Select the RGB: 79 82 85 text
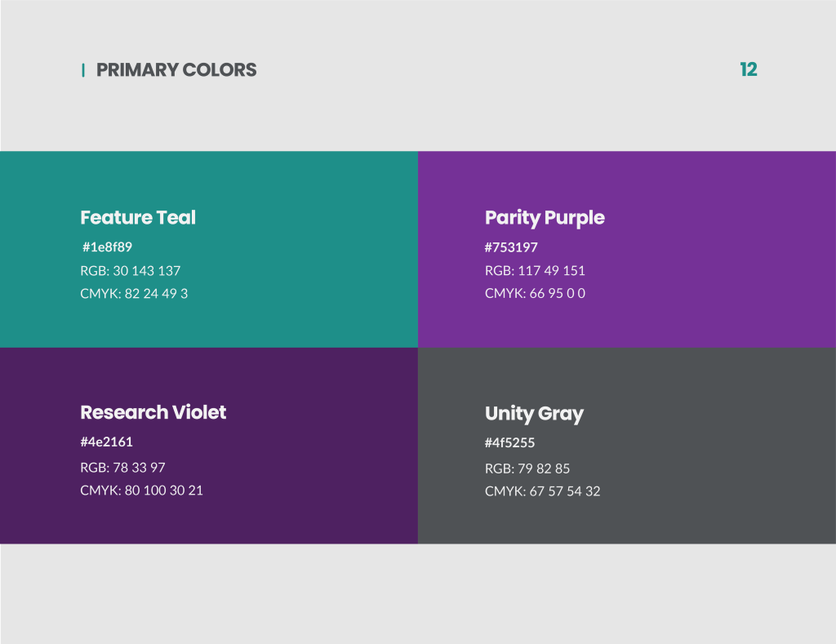The image size is (836, 644). point(527,469)
